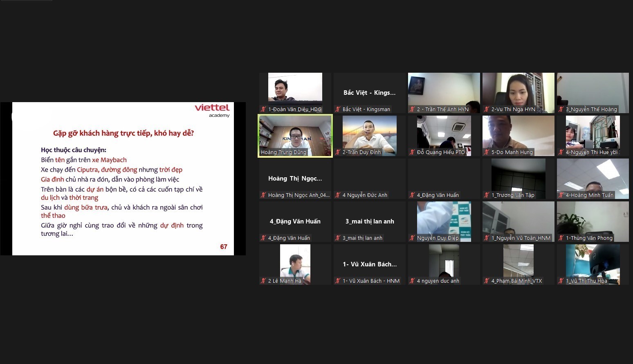The height and width of the screenshot is (364, 633).
Task: Click muted mic icon beside 4_Phạm Bá Minh_VTX
Action: (x=487, y=281)
